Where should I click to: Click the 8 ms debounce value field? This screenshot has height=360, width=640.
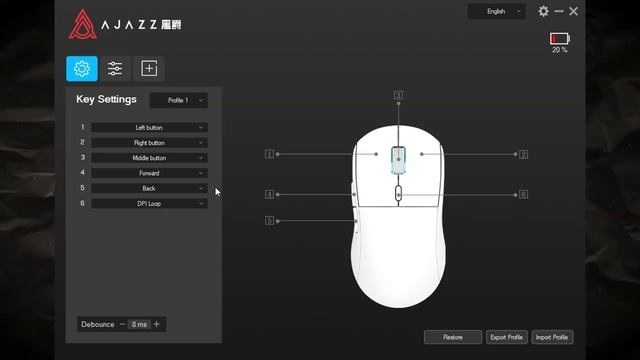pos(139,324)
